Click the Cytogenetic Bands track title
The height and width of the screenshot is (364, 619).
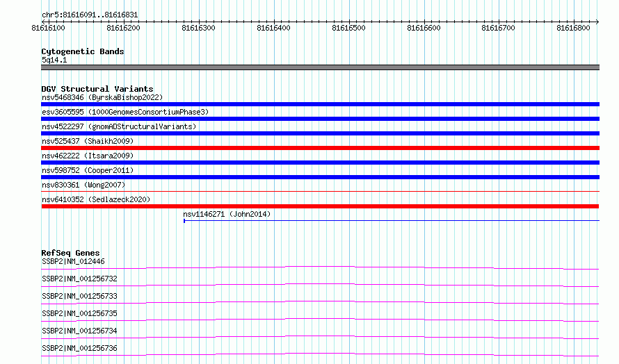(x=83, y=51)
